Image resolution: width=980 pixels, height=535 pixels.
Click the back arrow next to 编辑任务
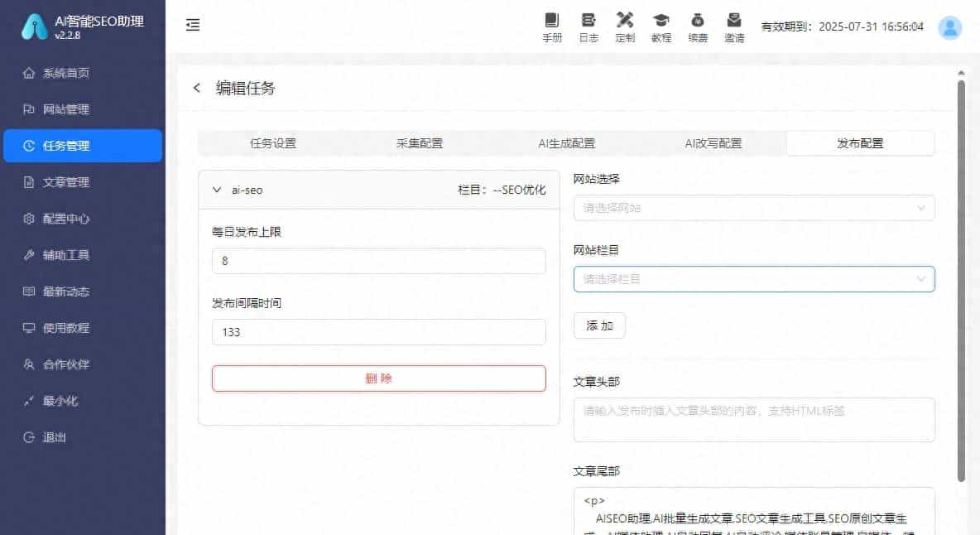coord(196,88)
